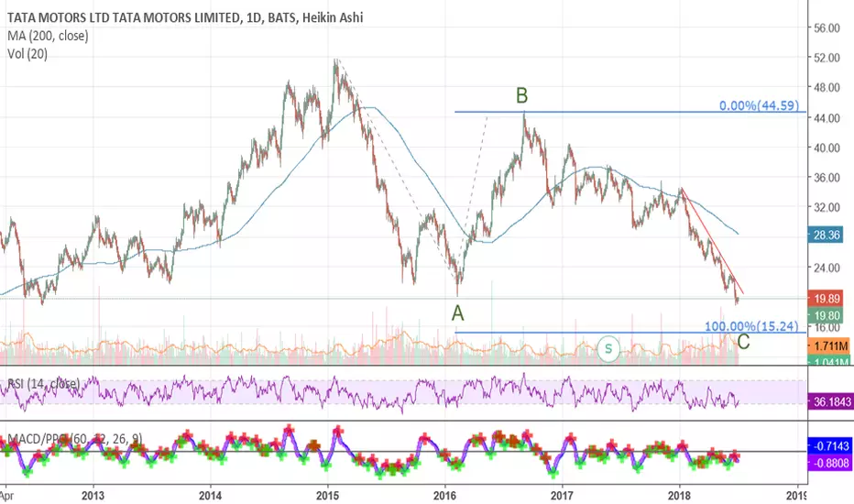Screen dimensions: 854x504
Task: Click the 2016 label on the time axis
Action: 445,496
